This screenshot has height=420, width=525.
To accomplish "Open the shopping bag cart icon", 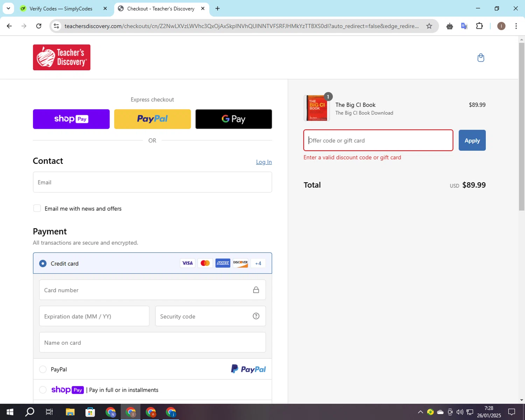I will pyautogui.click(x=481, y=58).
